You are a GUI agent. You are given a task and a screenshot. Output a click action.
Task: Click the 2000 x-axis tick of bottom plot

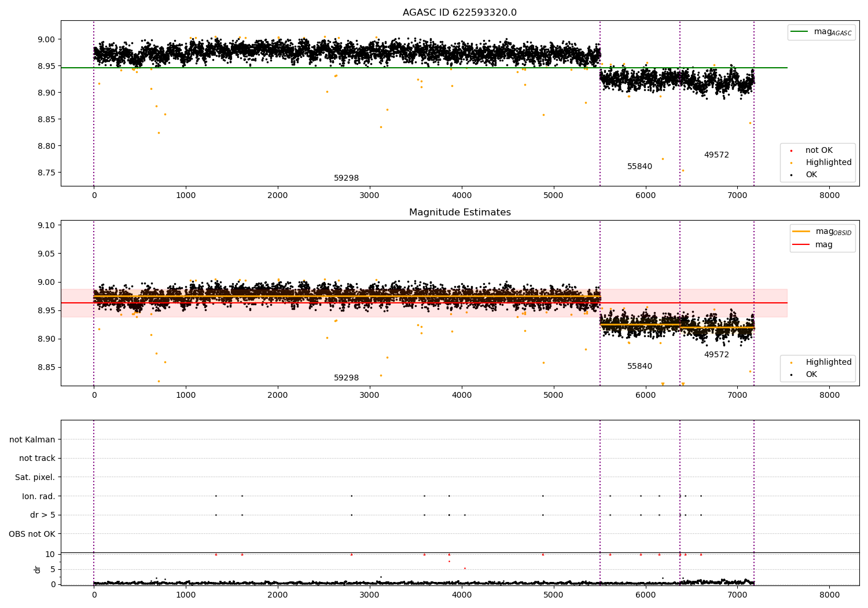tap(278, 595)
